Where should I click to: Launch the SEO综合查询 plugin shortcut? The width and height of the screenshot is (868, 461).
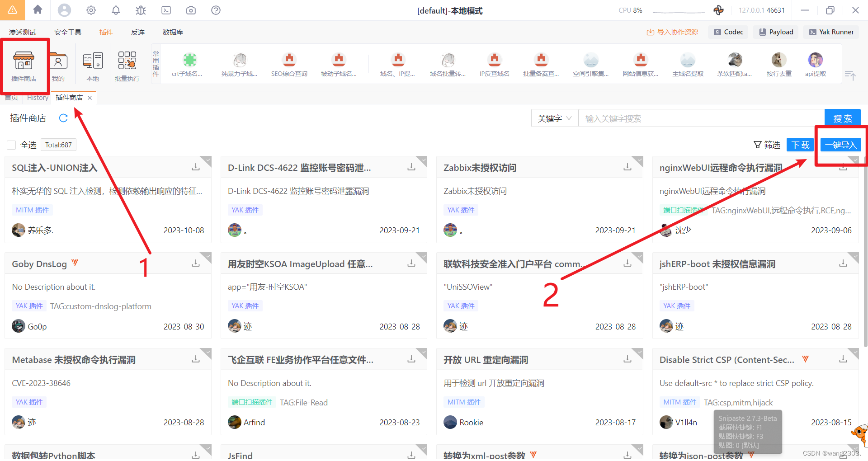[289, 65]
